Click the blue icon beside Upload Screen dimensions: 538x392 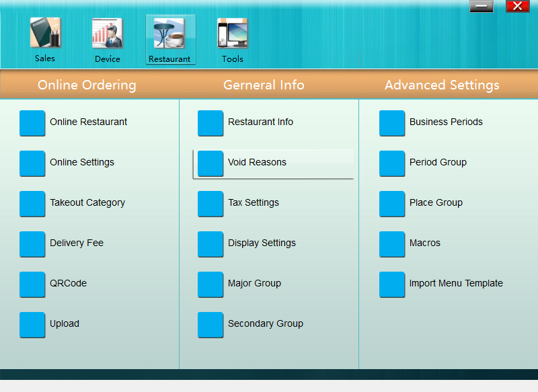[32, 325]
